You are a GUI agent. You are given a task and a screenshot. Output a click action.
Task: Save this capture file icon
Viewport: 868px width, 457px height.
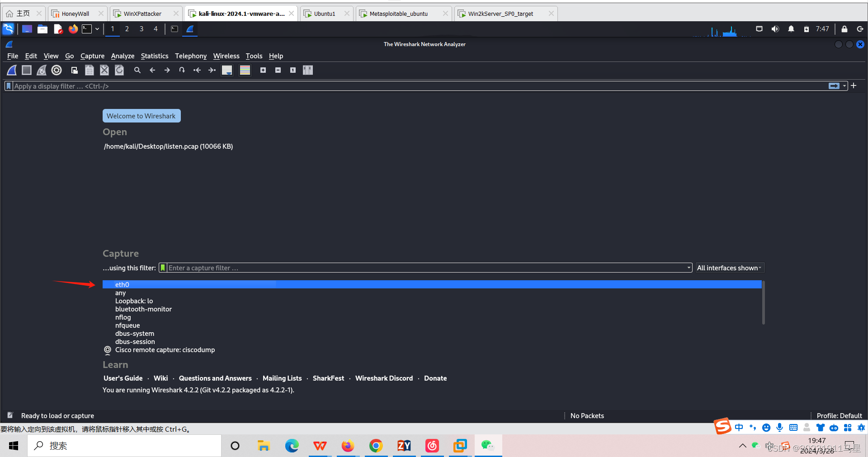pyautogui.click(x=90, y=70)
